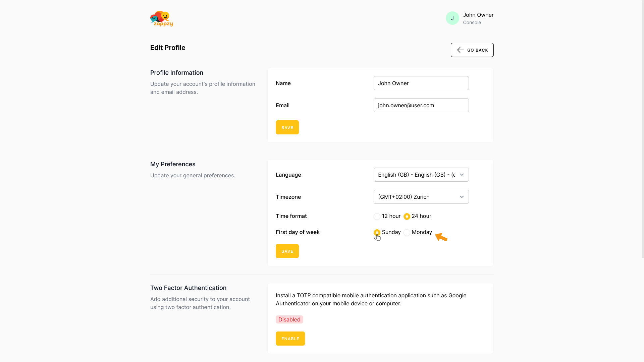This screenshot has width=644, height=362.
Task: Set Monday as first day of week
Action: 407,233
